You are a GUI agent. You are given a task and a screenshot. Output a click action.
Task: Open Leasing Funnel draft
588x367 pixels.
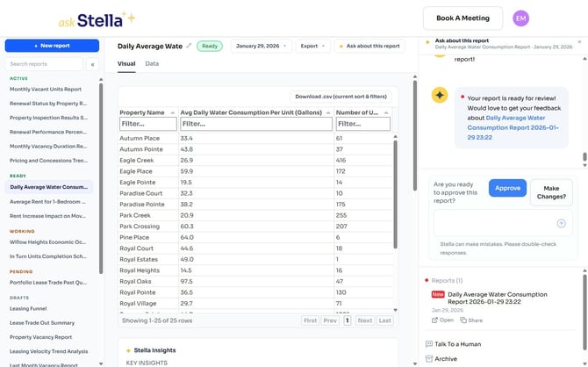(x=28, y=308)
